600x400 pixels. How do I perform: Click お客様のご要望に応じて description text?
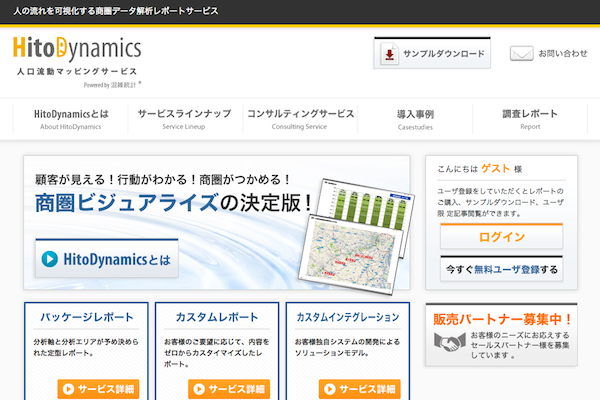[x=217, y=353]
